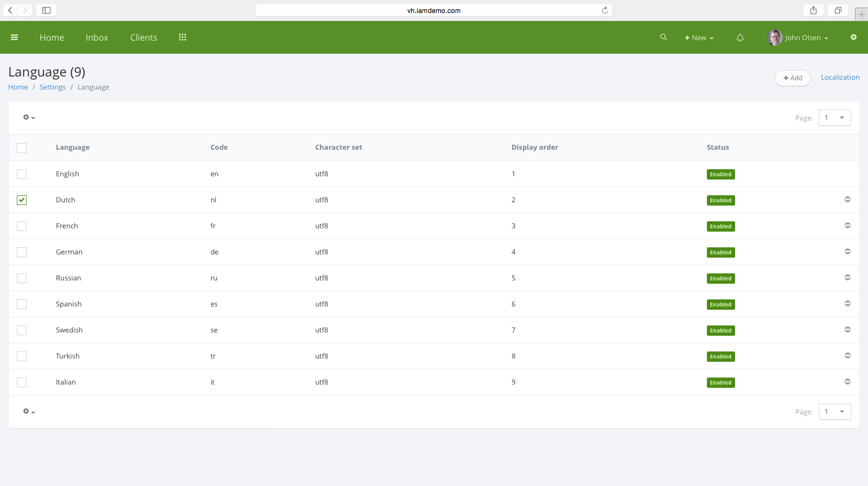Image resolution: width=868 pixels, height=486 pixels.
Task: Open Clients in the navigation bar
Action: (x=144, y=37)
